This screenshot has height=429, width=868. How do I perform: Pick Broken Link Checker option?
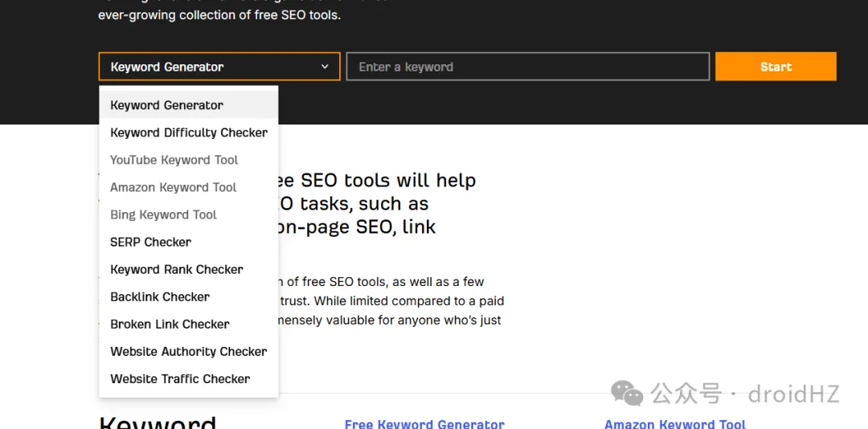click(170, 324)
